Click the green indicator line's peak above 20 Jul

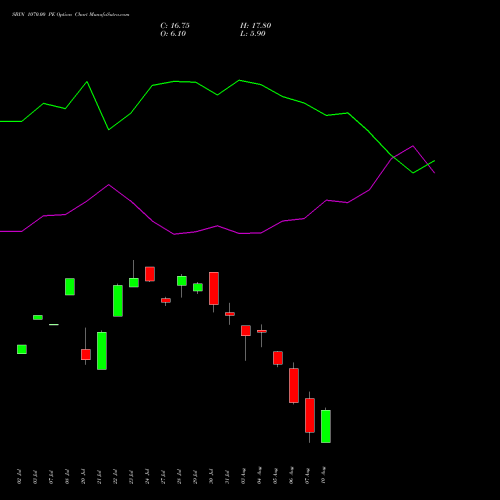pos(87,82)
